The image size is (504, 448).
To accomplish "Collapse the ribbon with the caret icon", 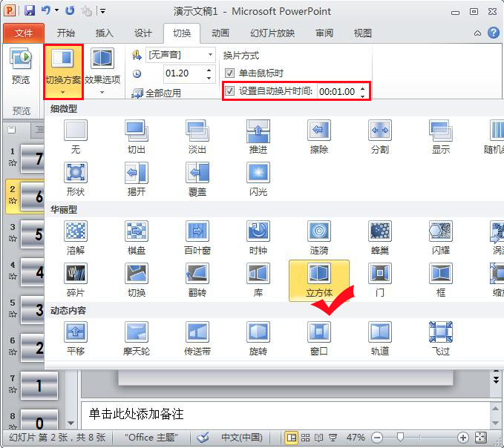I will (x=477, y=33).
